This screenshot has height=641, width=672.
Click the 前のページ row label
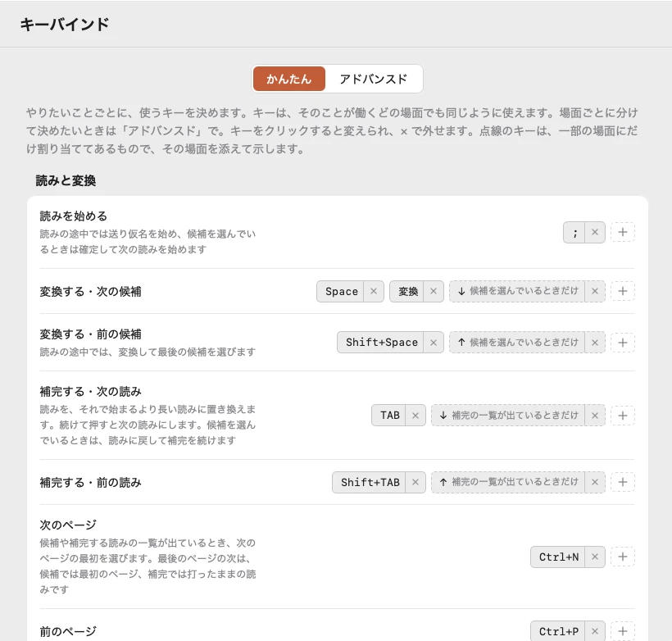(68, 631)
